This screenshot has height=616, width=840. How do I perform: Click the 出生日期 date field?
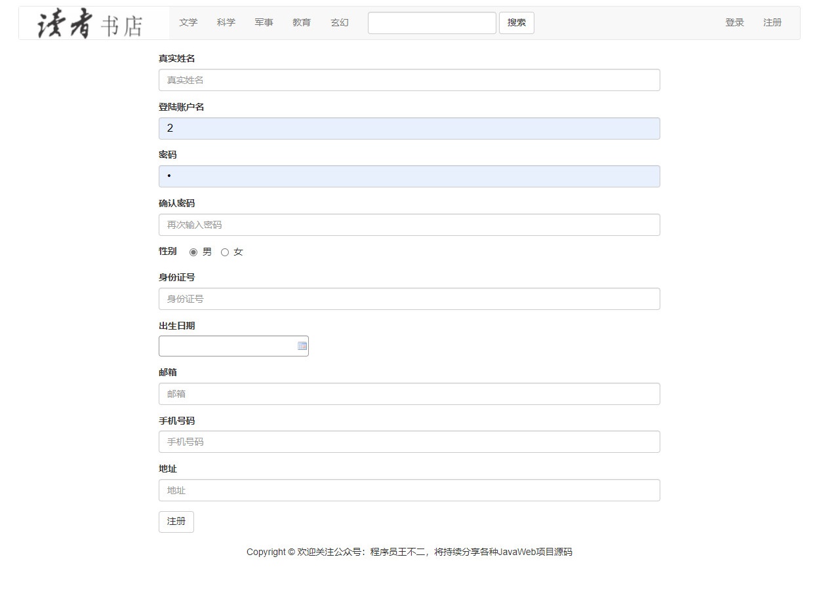click(233, 346)
